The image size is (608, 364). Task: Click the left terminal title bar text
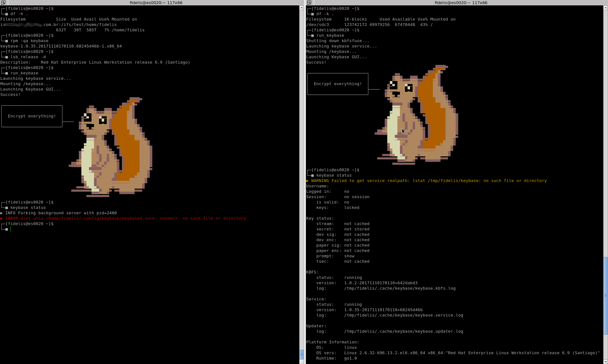156,3
